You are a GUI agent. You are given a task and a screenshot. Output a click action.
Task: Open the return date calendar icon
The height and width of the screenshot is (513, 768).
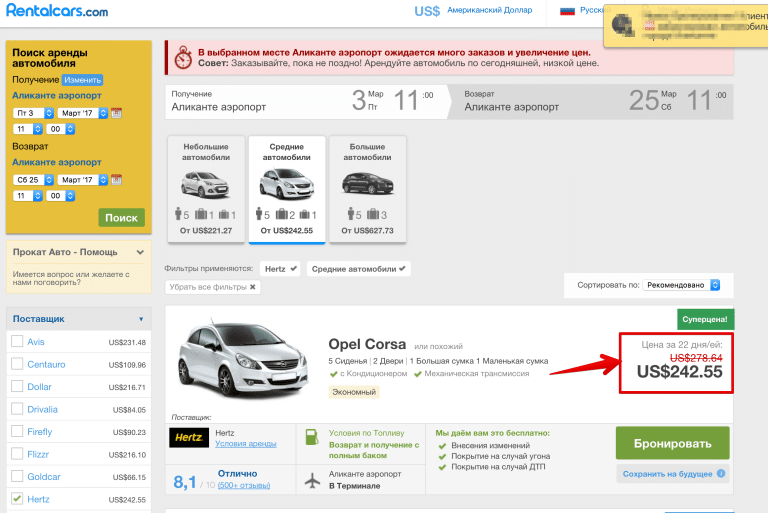click(x=117, y=180)
